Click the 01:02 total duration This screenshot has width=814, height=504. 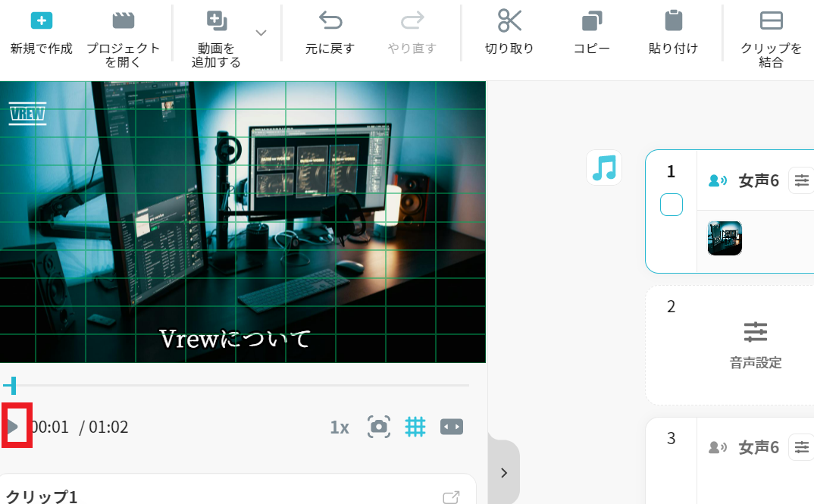pos(108,427)
